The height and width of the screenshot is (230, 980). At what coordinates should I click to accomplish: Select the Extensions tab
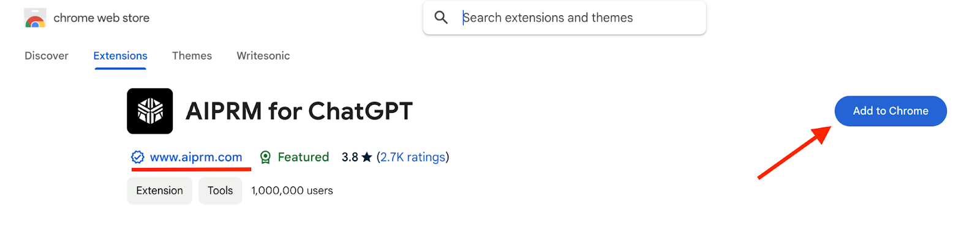(x=120, y=56)
